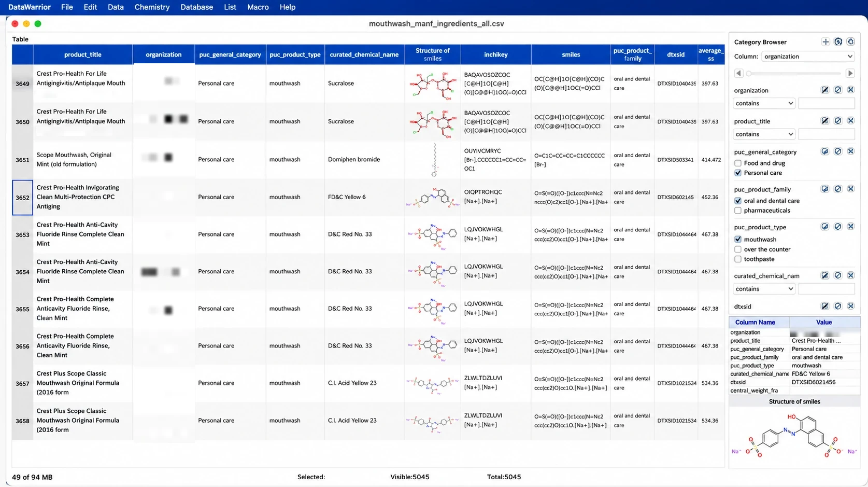Click the inchikey column header
Image resolution: width=868 pixels, height=487 pixels.
(496, 54)
